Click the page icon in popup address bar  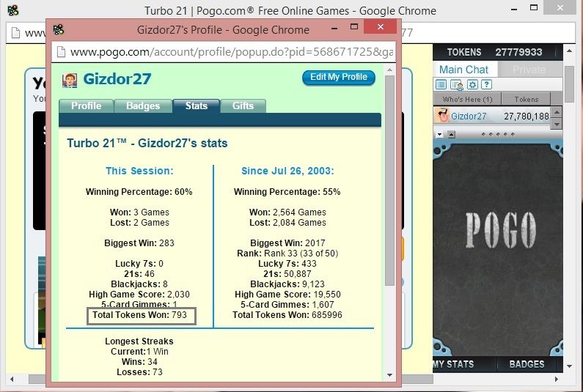pyautogui.click(x=62, y=52)
